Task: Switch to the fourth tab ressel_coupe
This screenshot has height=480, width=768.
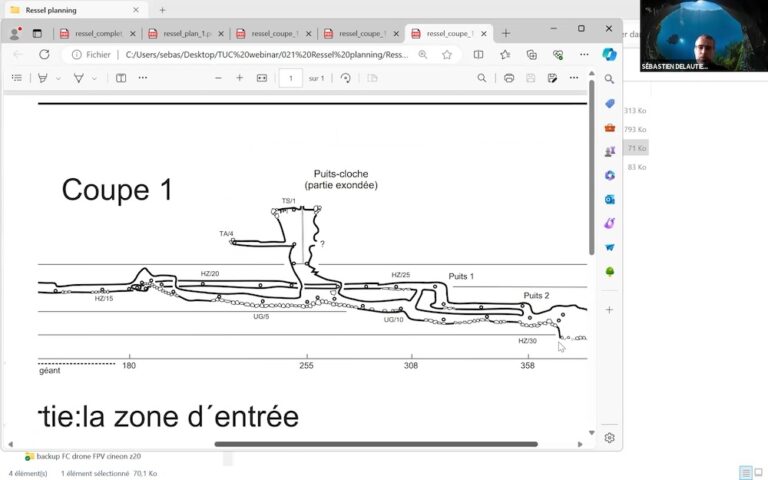Action: click(361, 33)
